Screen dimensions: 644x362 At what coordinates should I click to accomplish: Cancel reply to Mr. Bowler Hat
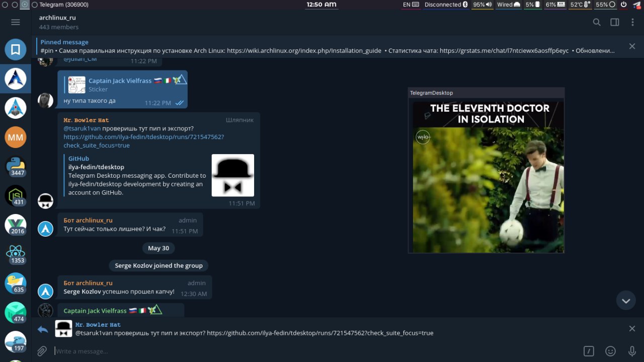pos(632,329)
